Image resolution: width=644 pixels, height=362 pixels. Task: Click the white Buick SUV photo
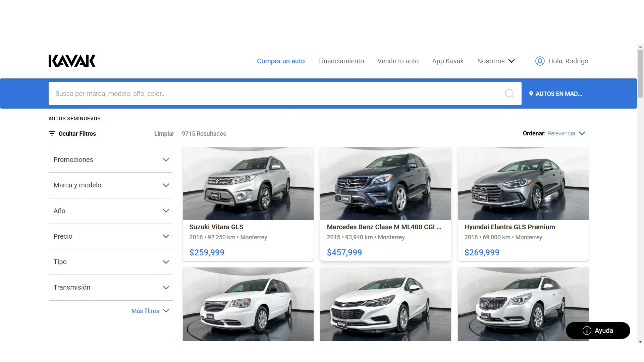pos(523,304)
